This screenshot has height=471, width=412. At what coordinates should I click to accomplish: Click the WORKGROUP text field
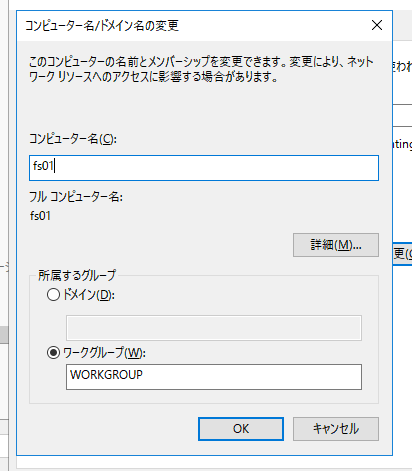pos(214,377)
